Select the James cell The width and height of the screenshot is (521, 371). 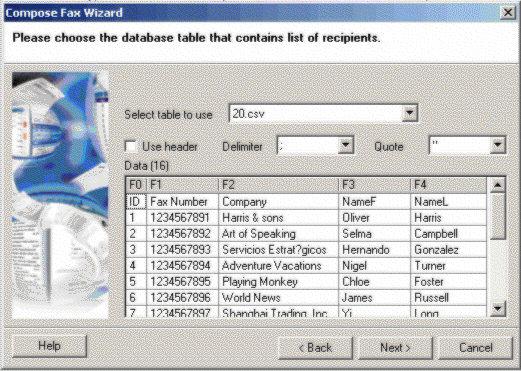click(x=374, y=298)
